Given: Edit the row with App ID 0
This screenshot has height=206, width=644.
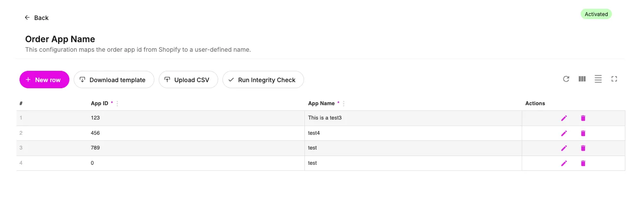Looking at the screenshot, I should 564,163.
